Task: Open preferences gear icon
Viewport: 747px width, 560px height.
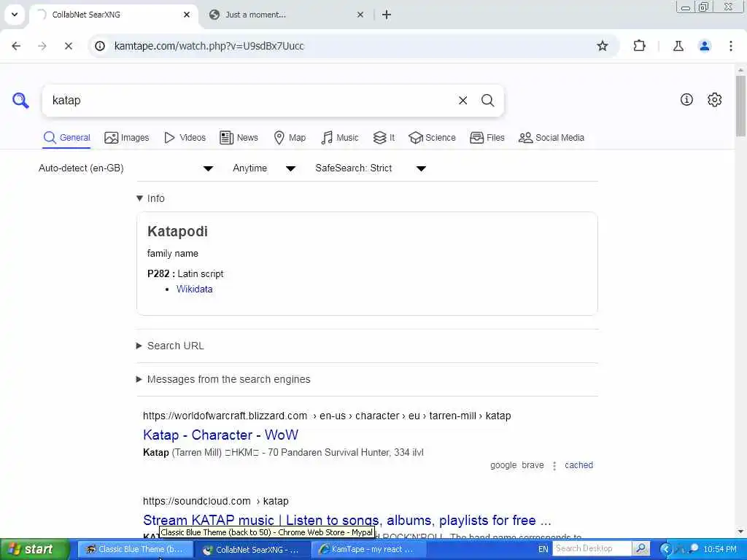Action: tap(714, 99)
